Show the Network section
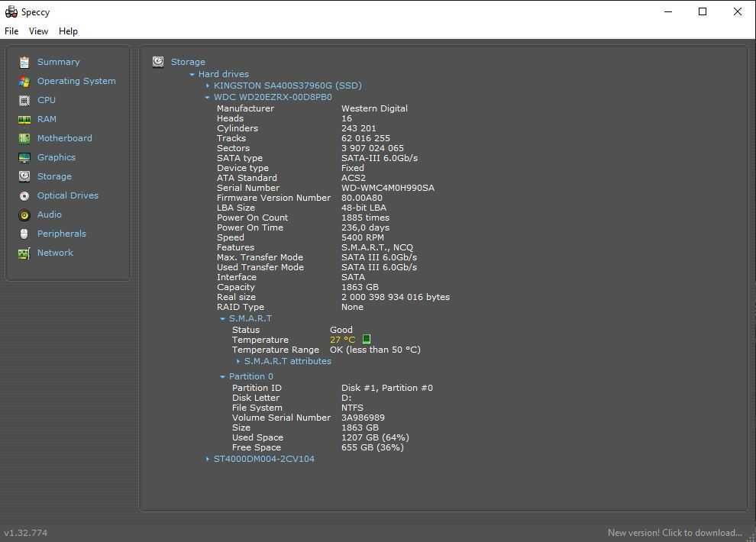756x542 pixels. (x=55, y=253)
